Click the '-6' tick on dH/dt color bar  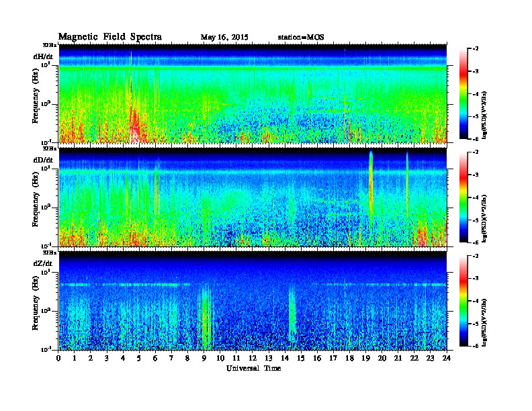[x=476, y=139]
